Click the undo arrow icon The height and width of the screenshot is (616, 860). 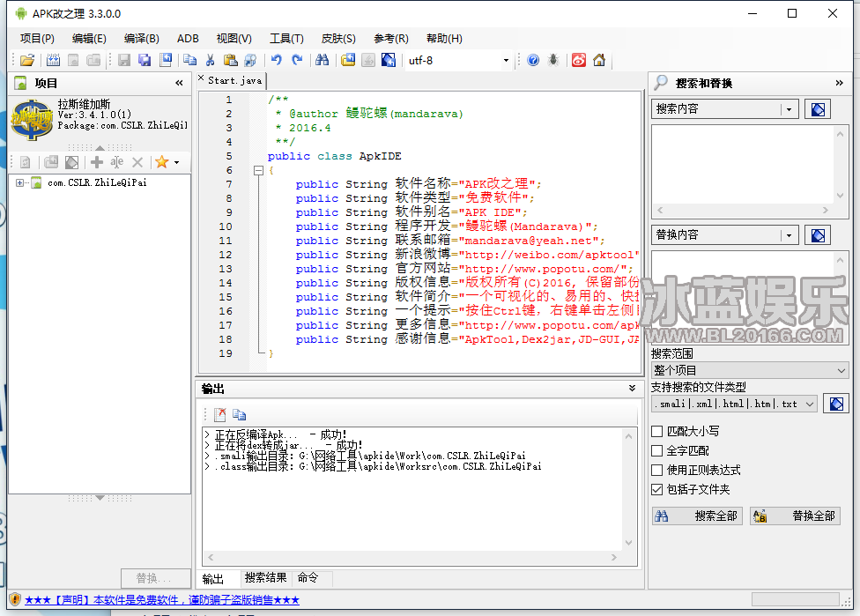tap(277, 60)
